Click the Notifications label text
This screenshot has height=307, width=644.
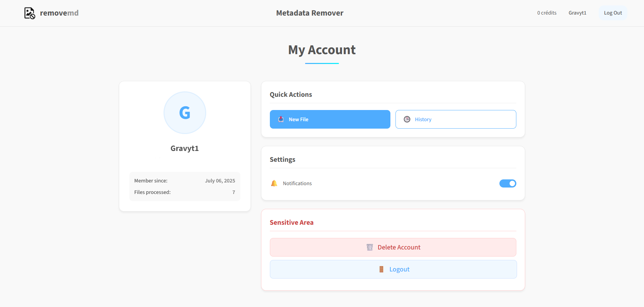(297, 183)
